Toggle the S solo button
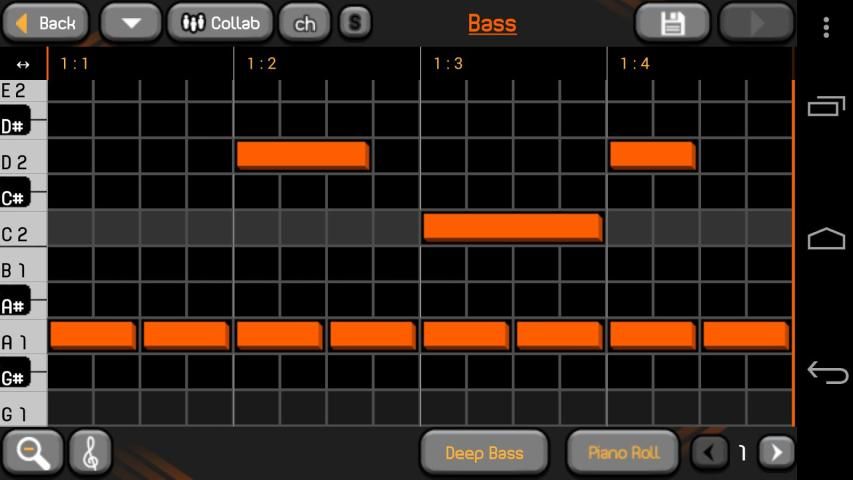 tap(354, 22)
